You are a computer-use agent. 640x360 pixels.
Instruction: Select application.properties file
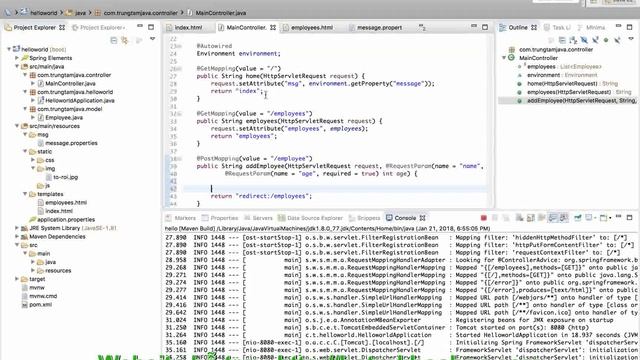point(66,220)
